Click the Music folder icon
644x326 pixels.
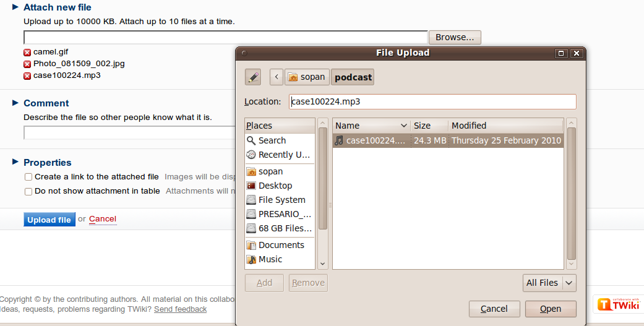coord(251,259)
